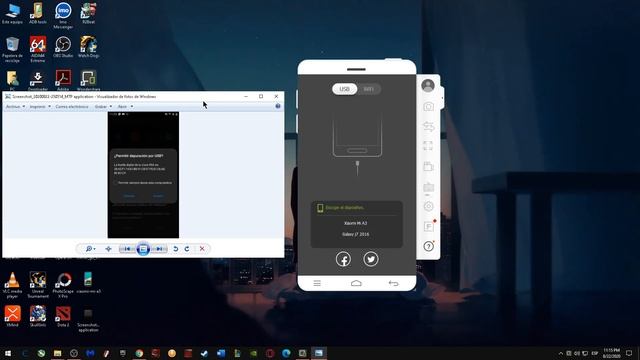Open imo Messenger desktop icon
Viewport: 640px width, 360px height.
click(63, 16)
